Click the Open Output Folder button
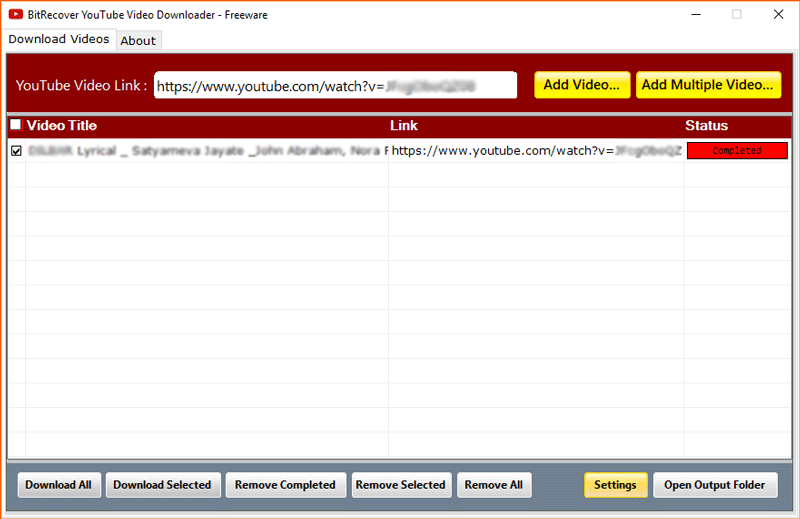The width and height of the screenshot is (800, 519). [x=714, y=485]
